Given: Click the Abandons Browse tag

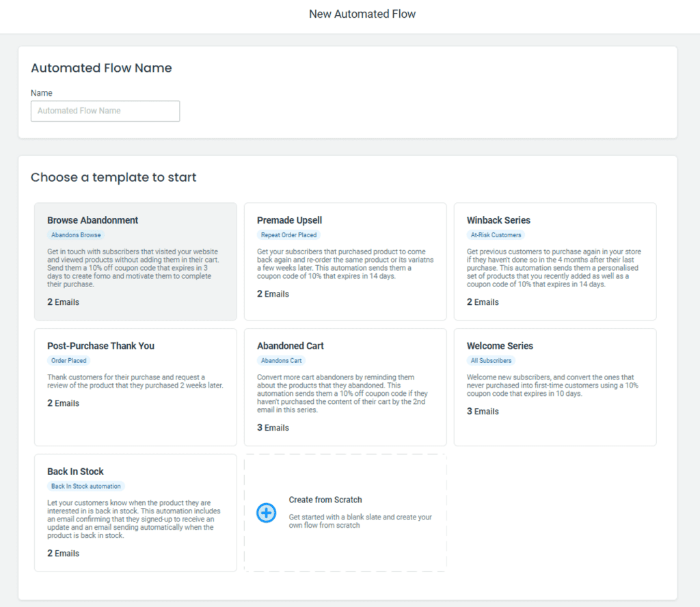Looking at the screenshot, I should pyautogui.click(x=76, y=235).
